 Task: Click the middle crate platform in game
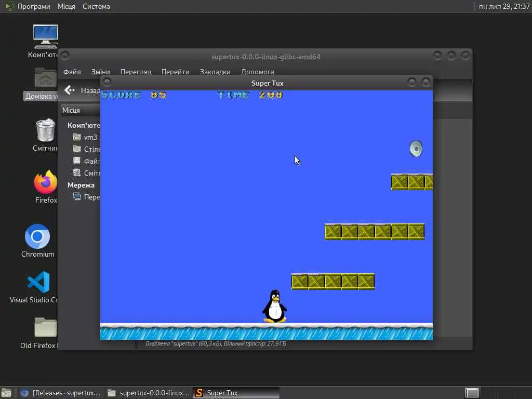[x=375, y=231]
